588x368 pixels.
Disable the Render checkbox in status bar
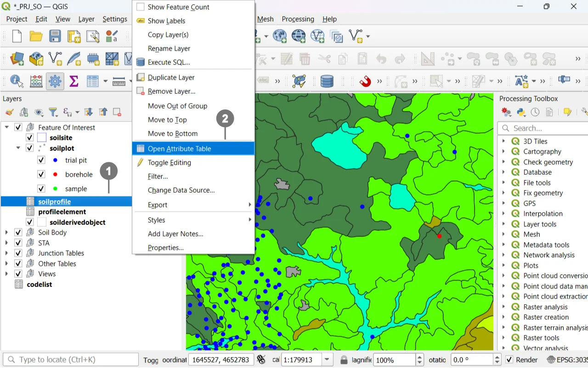click(509, 360)
